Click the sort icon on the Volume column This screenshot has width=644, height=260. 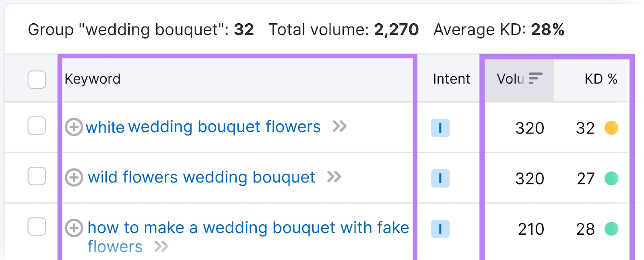[x=535, y=79]
